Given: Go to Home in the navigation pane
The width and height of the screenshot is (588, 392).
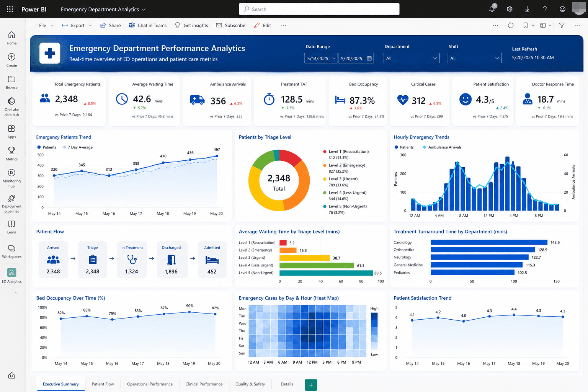Looking at the screenshot, I should click(x=11, y=38).
